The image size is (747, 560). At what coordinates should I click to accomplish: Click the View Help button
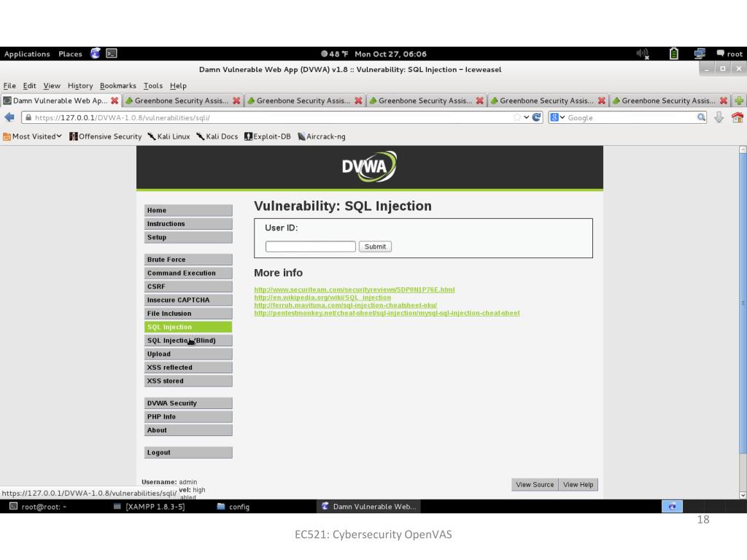[x=578, y=485]
